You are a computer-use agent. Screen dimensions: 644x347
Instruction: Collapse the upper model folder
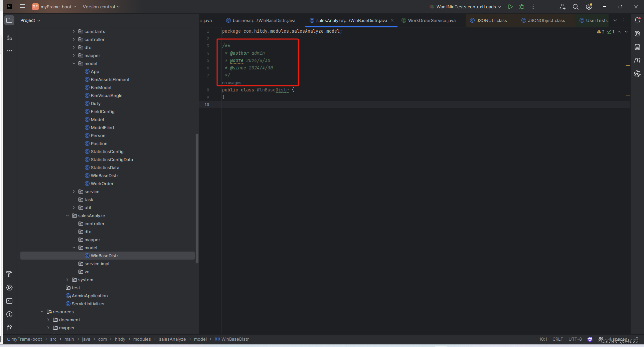74,63
